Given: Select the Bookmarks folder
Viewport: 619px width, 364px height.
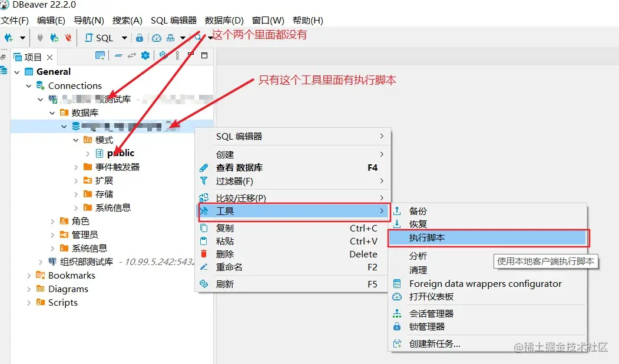Looking at the screenshot, I should pos(71,275).
